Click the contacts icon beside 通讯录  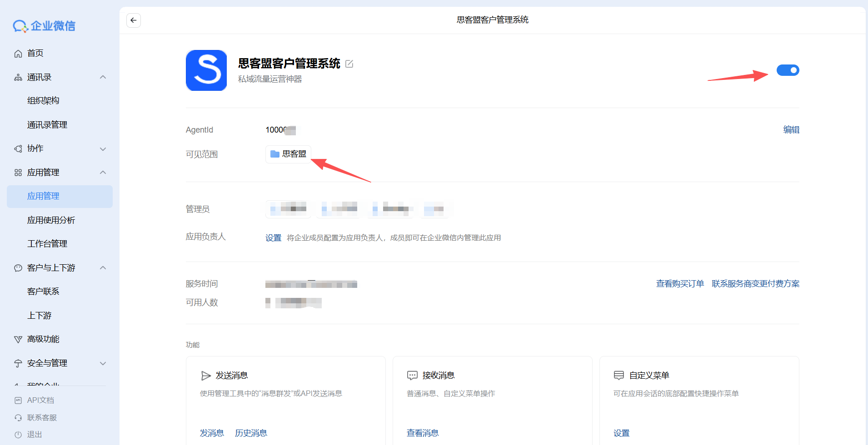[x=18, y=78]
